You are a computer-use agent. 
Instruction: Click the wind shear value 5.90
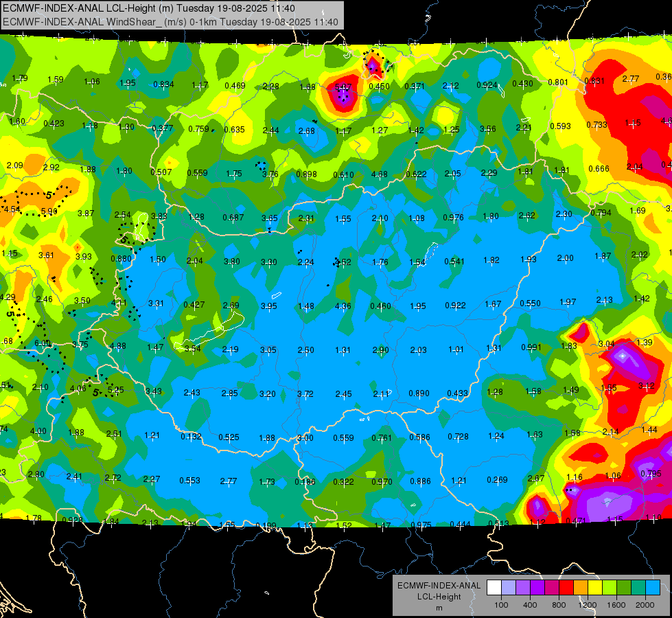tap(49, 211)
